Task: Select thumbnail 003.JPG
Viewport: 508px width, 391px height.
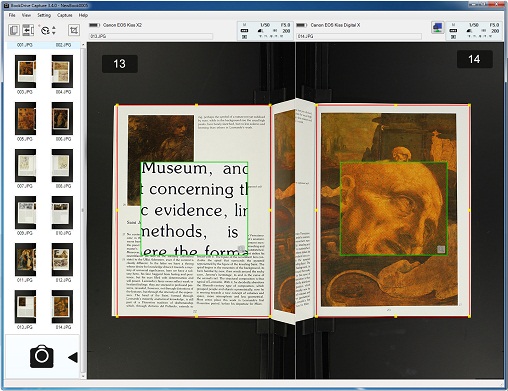Action: (x=25, y=71)
